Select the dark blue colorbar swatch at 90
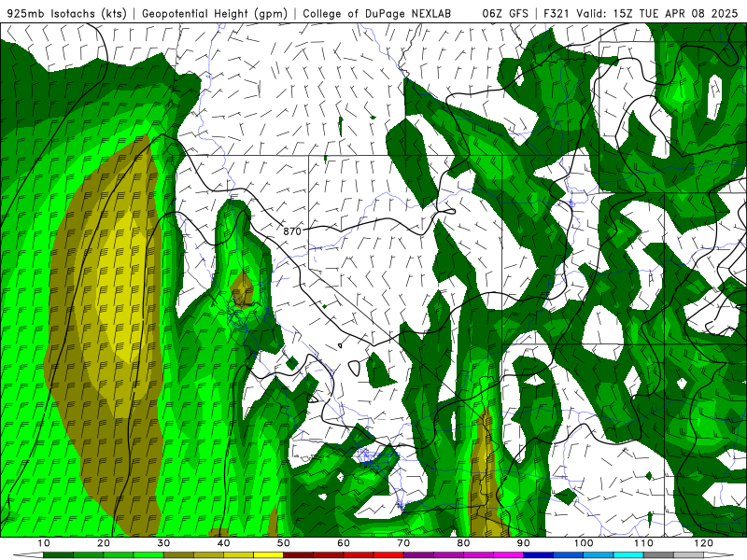Screen dimensions: 747x560 [539, 555]
